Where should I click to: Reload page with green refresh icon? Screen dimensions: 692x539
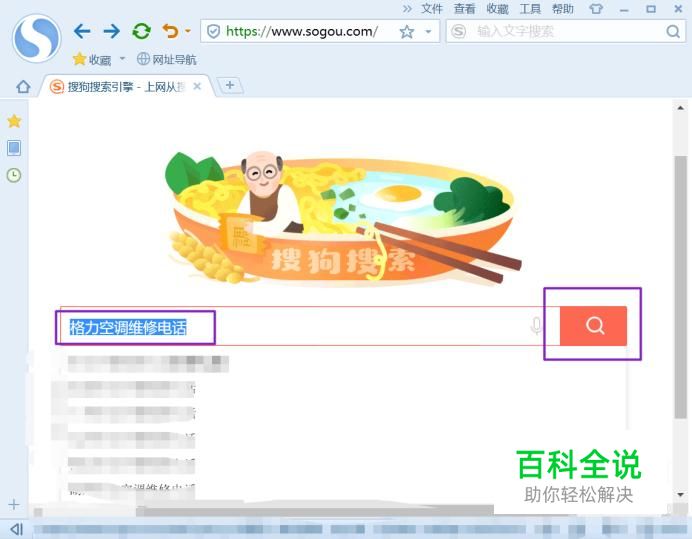pos(142,31)
